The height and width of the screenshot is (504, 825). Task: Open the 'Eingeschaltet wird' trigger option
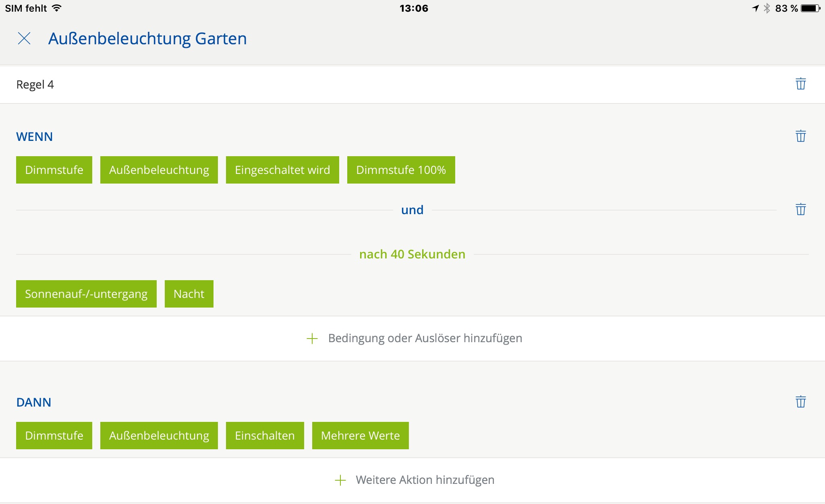click(x=282, y=170)
